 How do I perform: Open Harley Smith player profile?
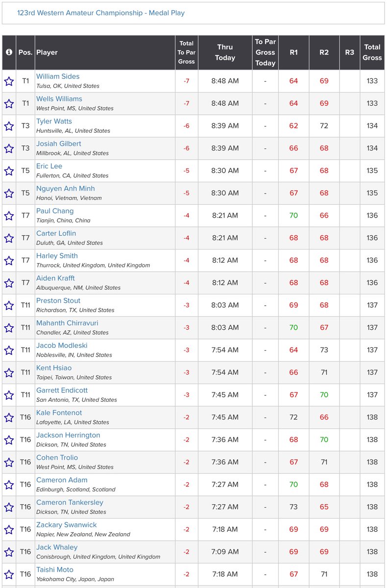(x=57, y=256)
